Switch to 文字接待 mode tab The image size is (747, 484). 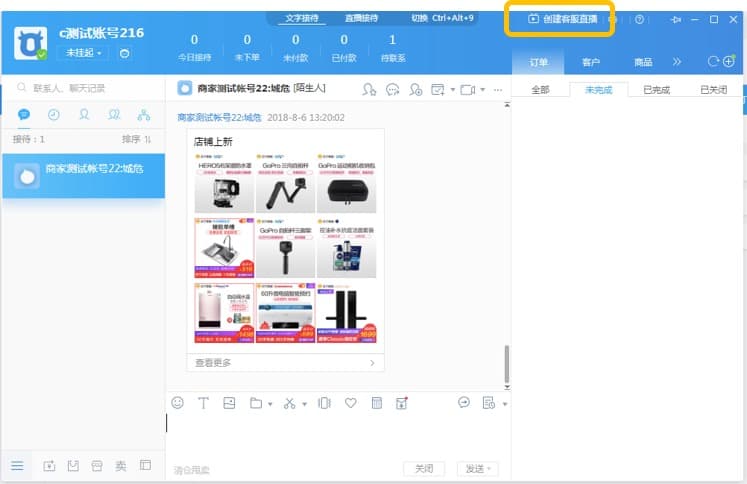tap(302, 18)
